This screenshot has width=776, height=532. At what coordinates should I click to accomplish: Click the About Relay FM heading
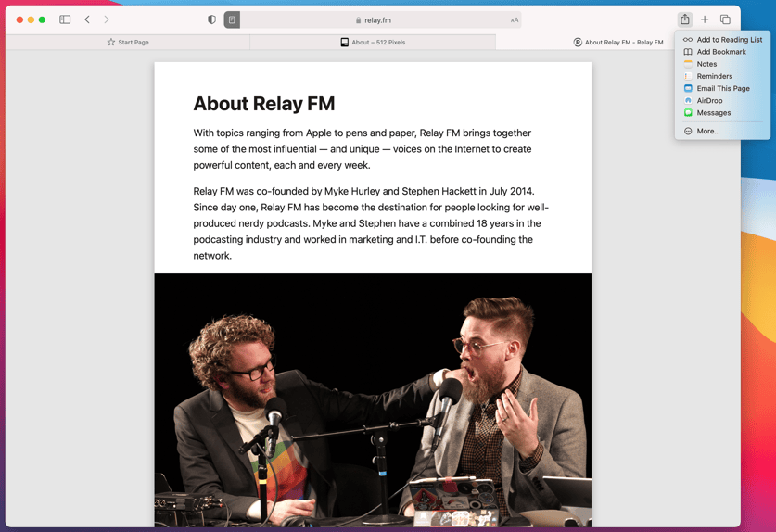[x=264, y=104]
